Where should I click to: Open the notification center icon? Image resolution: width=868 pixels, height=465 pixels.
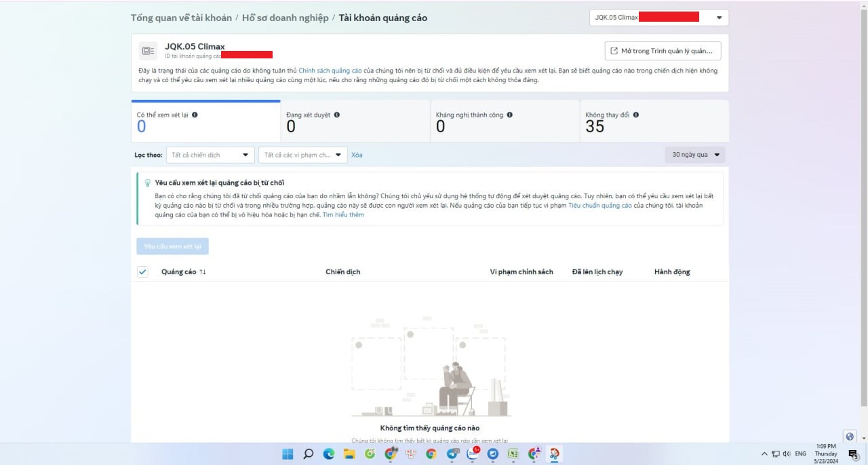[853, 453]
